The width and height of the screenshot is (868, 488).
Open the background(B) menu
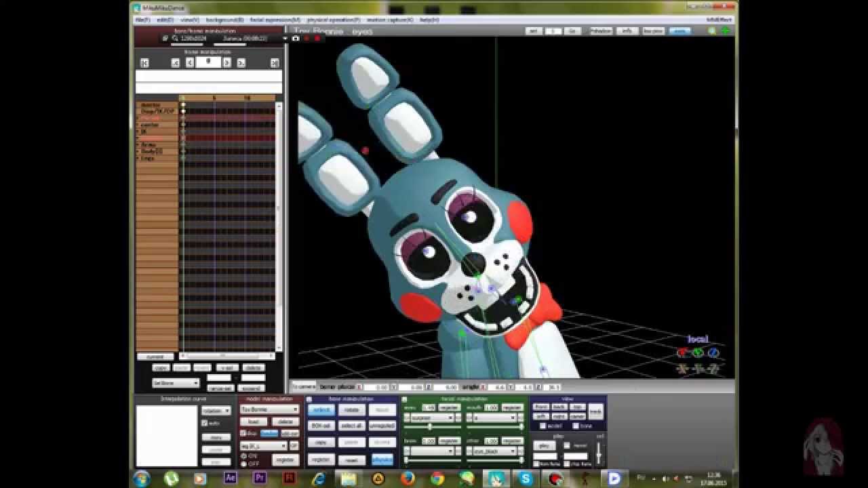pos(224,20)
